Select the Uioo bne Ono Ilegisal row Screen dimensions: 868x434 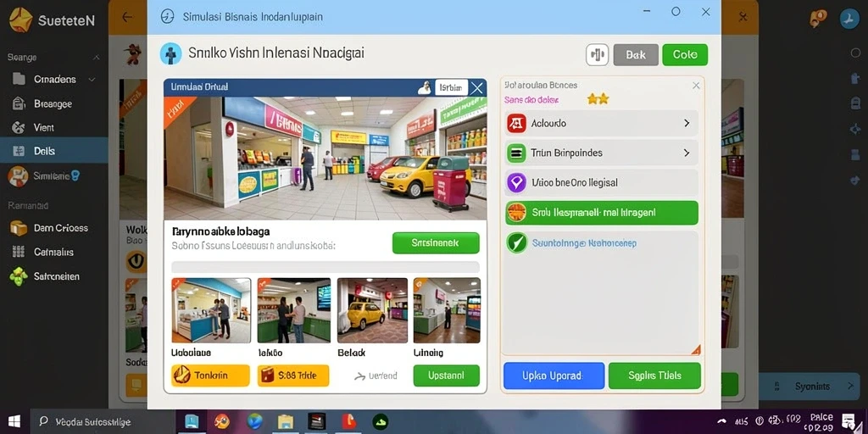pos(602,182)
